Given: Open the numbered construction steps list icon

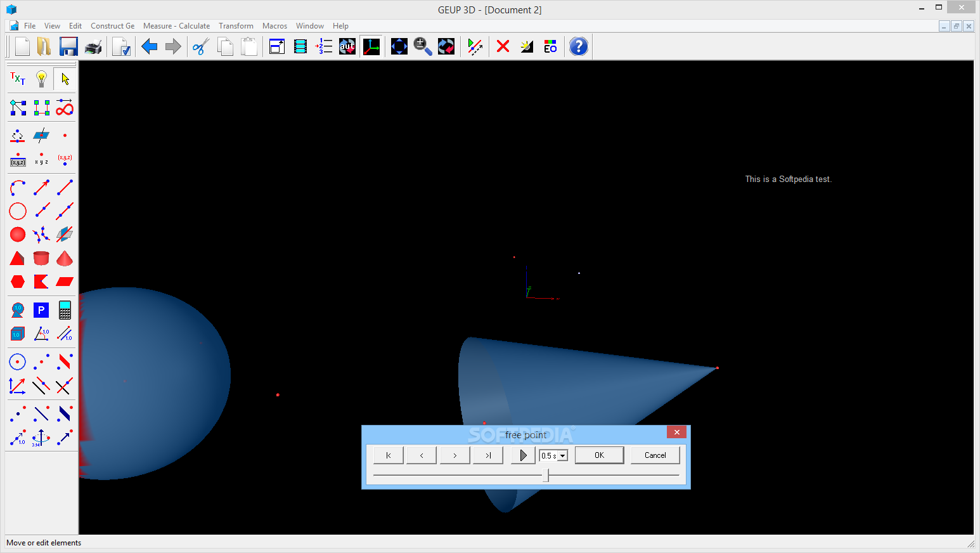Looking at the screenshot, I should 324,46.
